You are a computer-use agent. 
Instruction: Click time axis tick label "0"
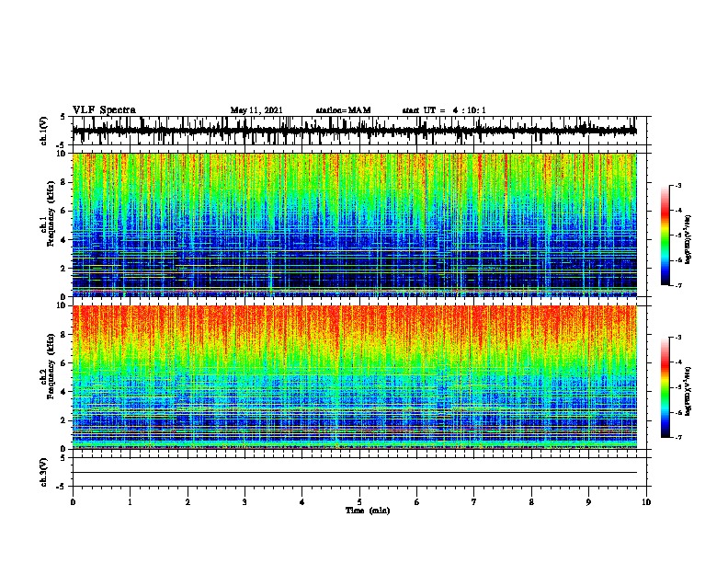point(73,502)
